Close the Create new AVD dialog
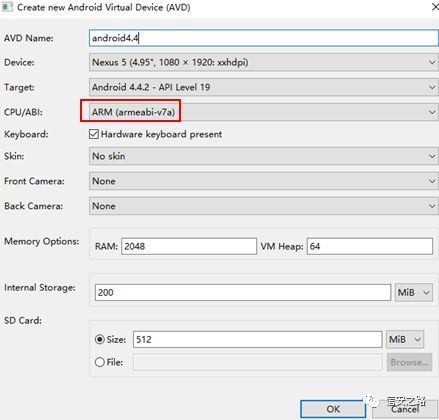439x420 pixels. tap(435, 7)
